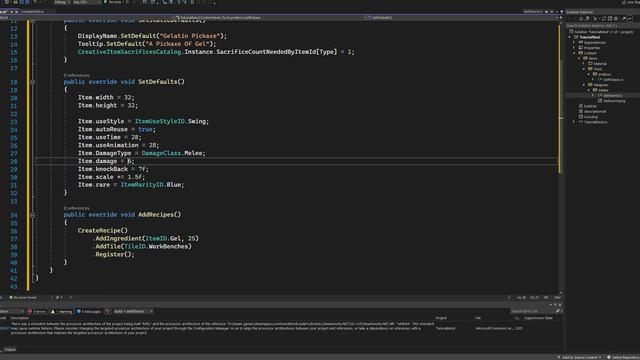The height and width of the screenshot is (360, 640).
Task: Open the GelPickaxe.cs file in the tree
Action: coord(611,79)
